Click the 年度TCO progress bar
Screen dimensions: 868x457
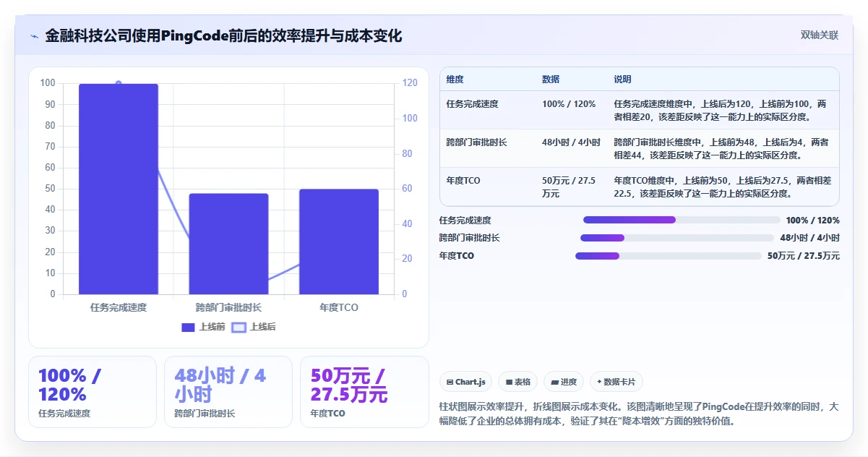point(669,256)
